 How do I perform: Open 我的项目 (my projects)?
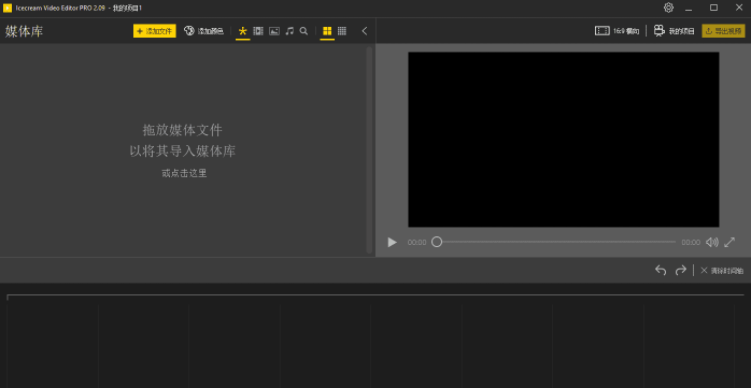point(674,31)
